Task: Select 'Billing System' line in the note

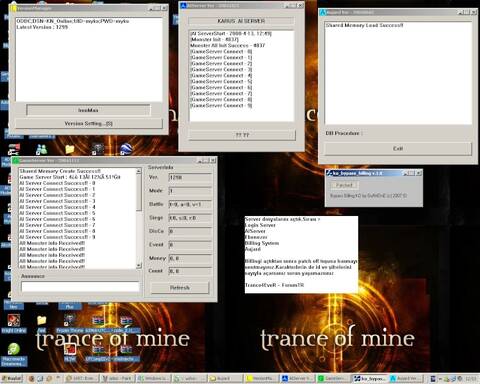Action: point(262,243)
